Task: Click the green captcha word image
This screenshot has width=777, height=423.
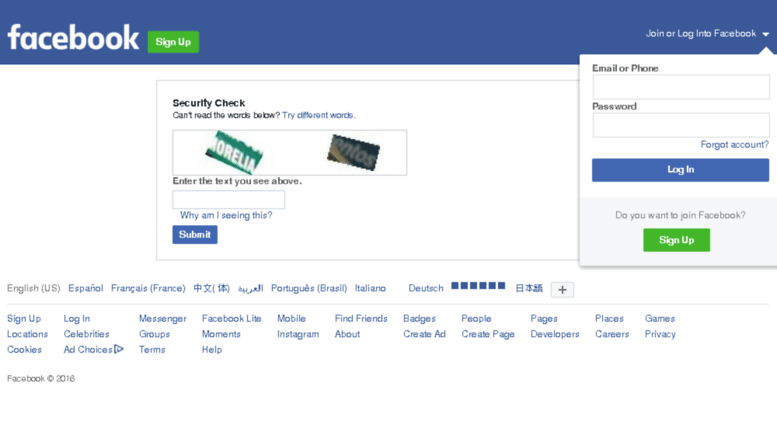Action: pos(234,153)
